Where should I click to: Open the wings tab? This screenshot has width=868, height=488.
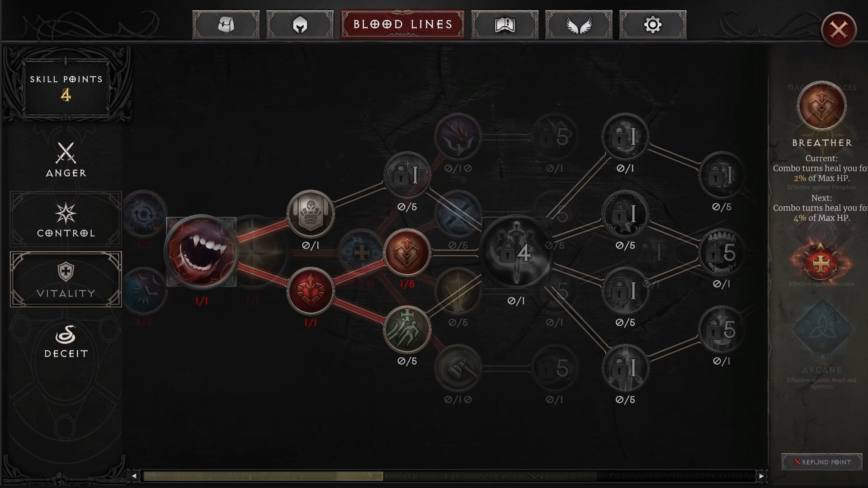(x=579, y=25)
